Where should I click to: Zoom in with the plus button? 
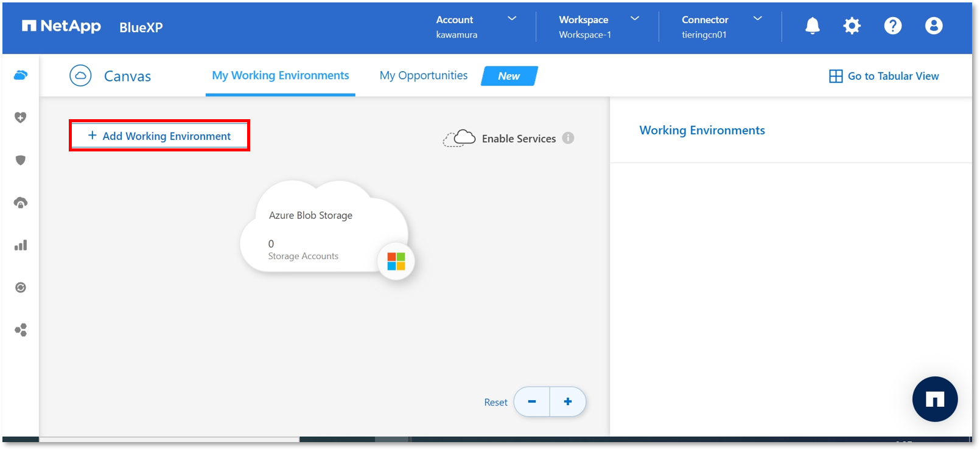click(568, 401)
